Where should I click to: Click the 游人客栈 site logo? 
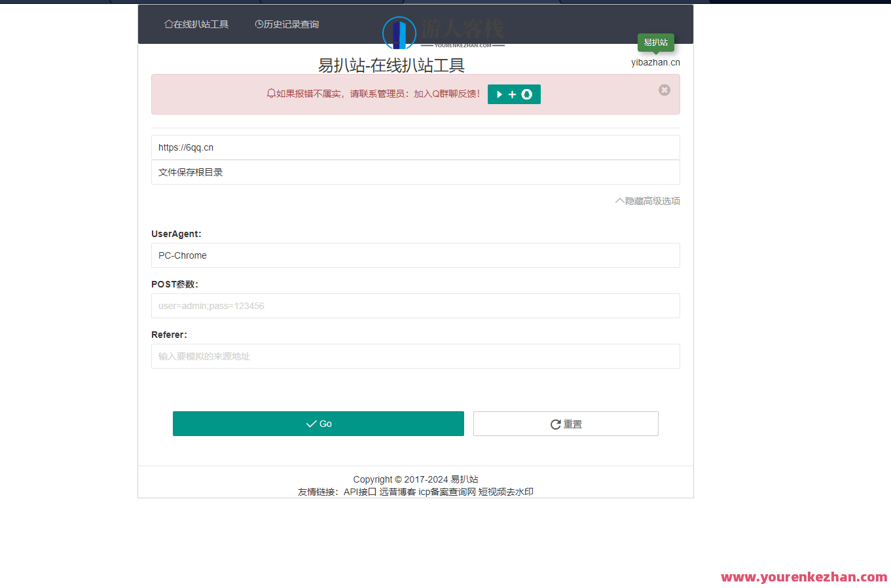click(x=400, y=33)
